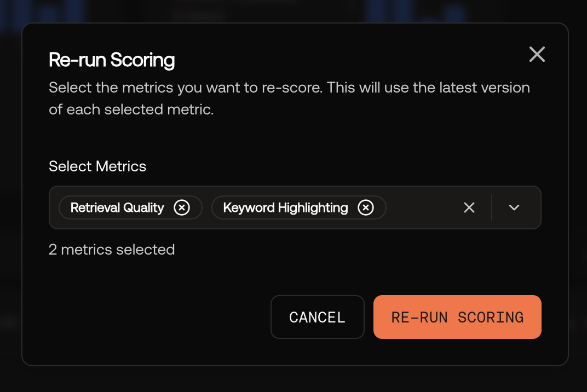
Task: Click the Select Metrics field label
Action: pos(97,166)
